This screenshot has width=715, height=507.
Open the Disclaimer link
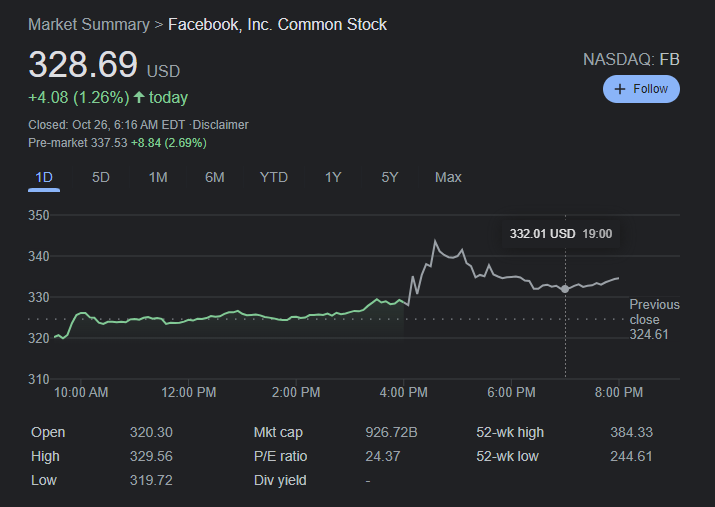coord(221,125)
